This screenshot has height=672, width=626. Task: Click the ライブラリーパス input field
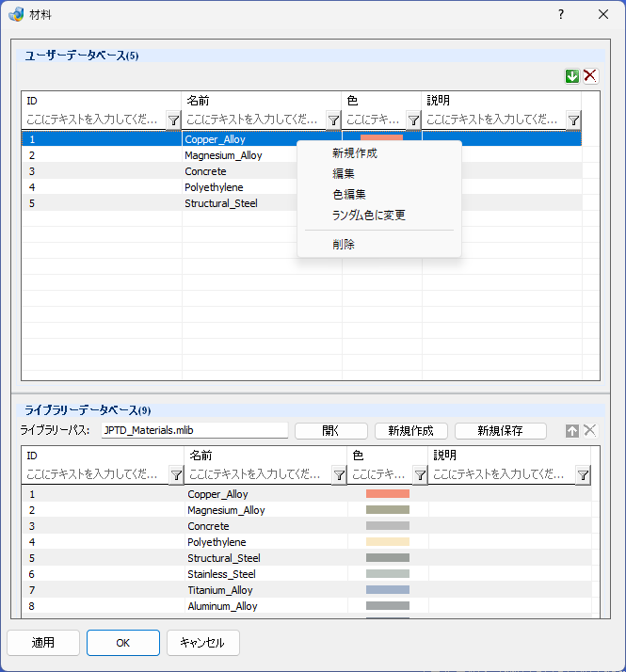point(195,430)
